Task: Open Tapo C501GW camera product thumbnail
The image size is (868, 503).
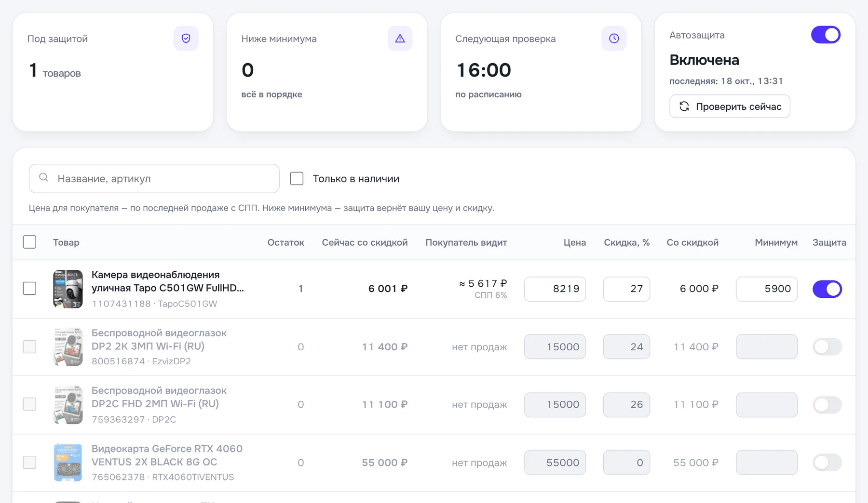Action: coord(68,289)
